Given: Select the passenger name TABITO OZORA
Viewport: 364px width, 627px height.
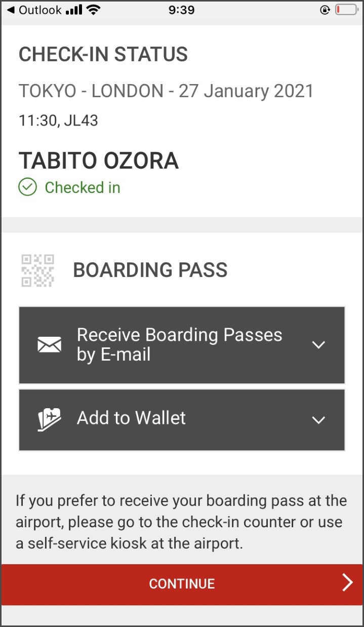Looking at the screenshot, I should coord(98,161).
